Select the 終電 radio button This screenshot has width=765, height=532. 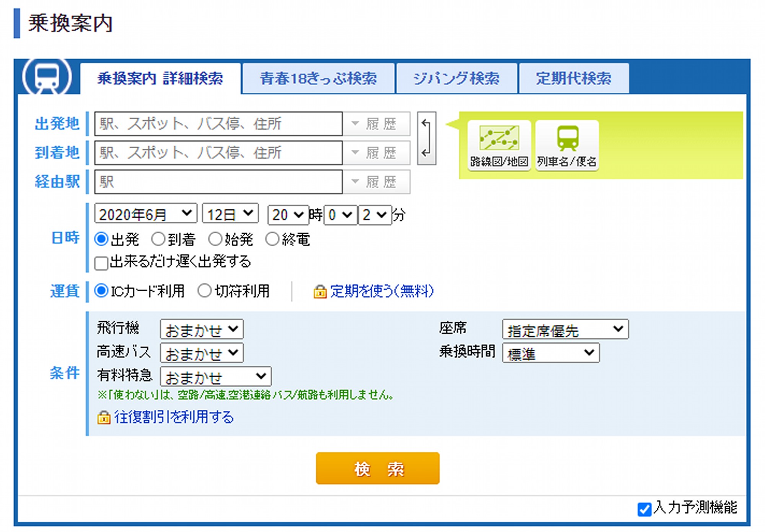(x=272, y=239)
